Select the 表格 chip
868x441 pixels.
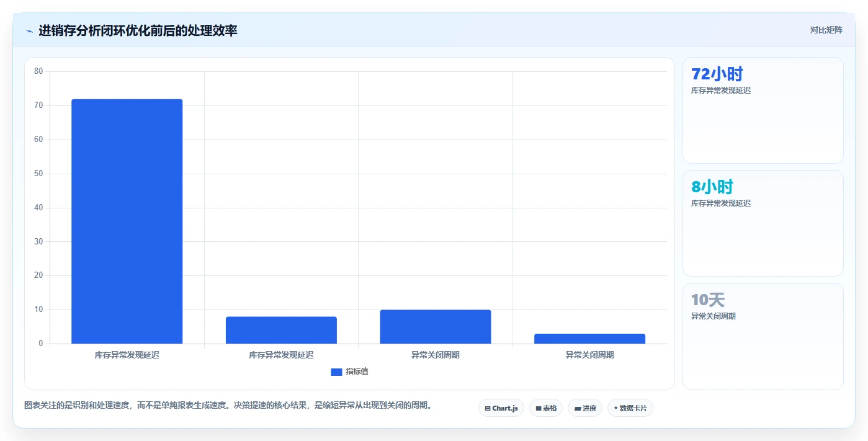546,408
